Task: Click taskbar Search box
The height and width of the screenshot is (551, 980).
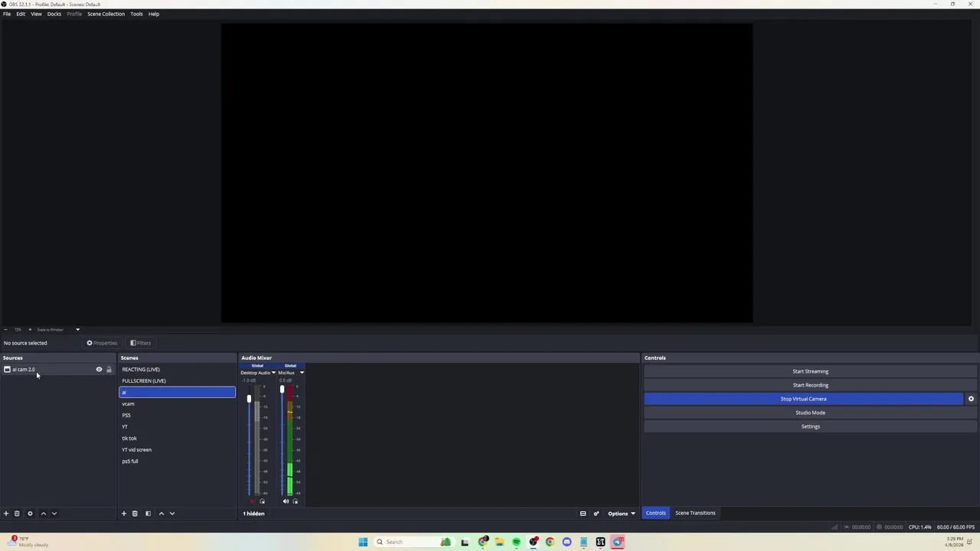Action: tap(414, 542)
